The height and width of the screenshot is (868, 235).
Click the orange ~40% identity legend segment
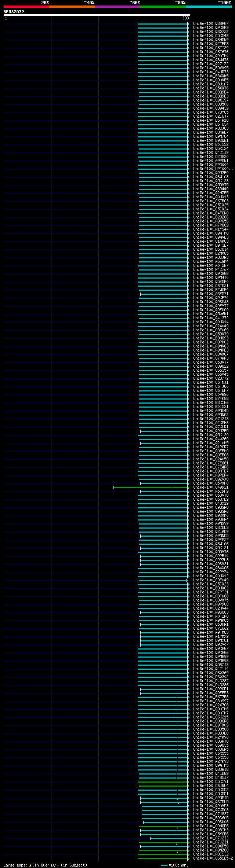point(72,7)
